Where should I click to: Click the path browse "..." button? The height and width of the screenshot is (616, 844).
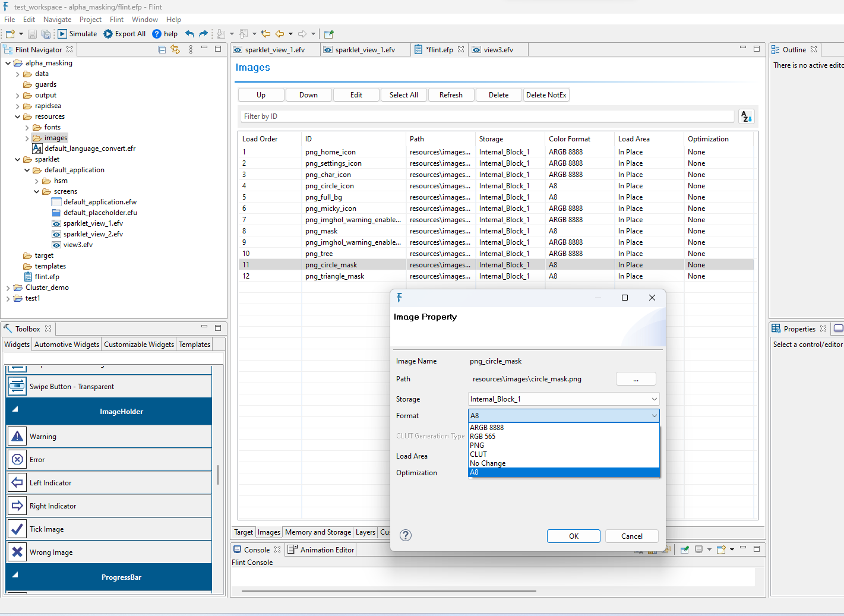click(636, 379)
